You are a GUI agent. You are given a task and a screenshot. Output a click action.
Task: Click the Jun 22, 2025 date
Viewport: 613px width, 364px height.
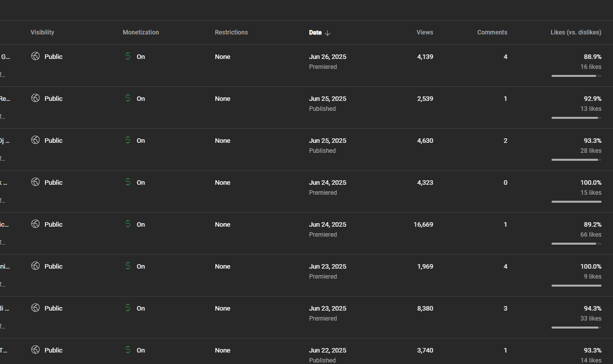point(328,351)
